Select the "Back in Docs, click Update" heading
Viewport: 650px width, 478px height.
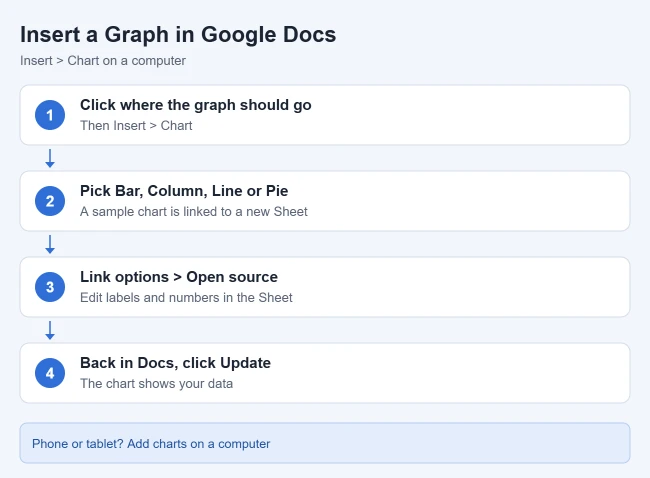pyautogui.click(x=175, y=363)
